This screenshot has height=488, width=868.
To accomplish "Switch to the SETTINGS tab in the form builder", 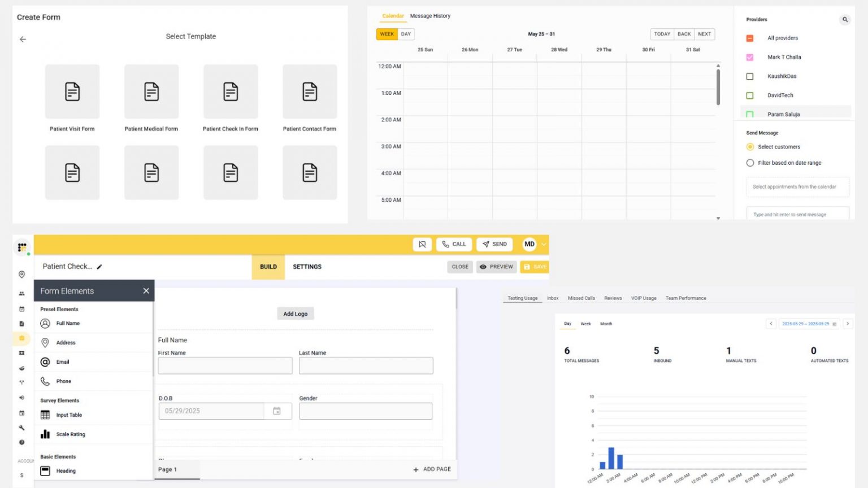I will pyautogui.click(x=307, y=267).
